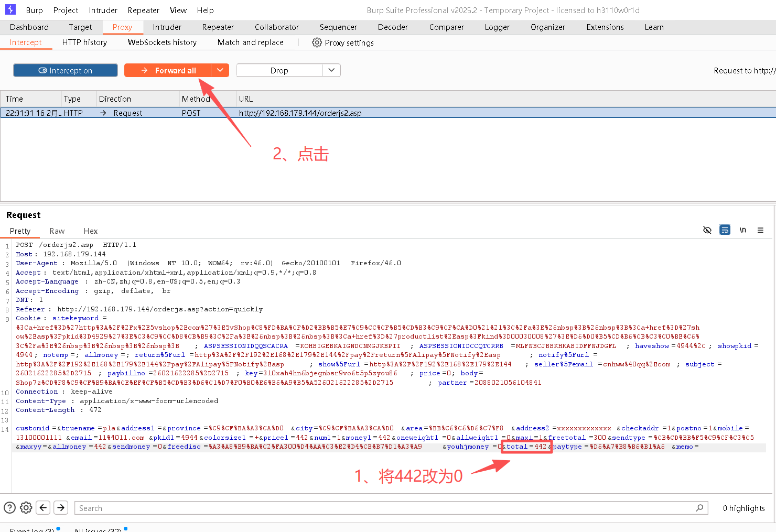776x532 pixels.
Task: Click Drop button
Action: click(x=279, y=70)
